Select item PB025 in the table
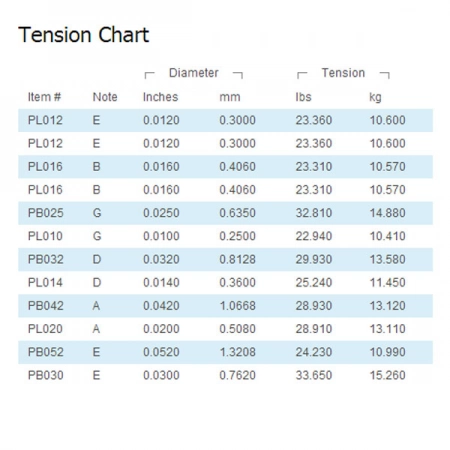Screen dimensions: 450x450 pyautogui.click(x=45, y=213)
